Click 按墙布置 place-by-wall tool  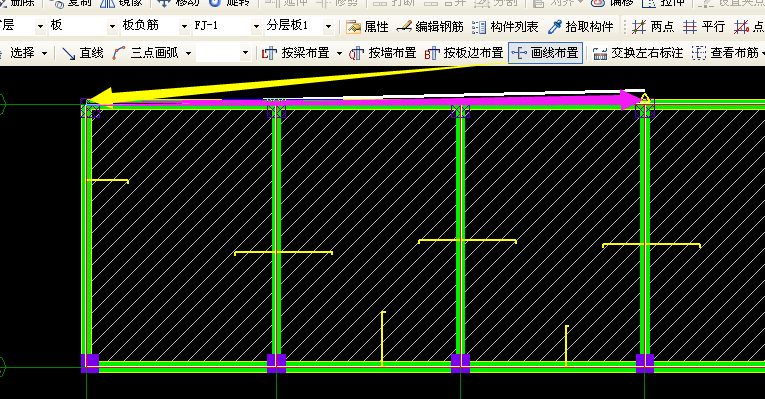383,53
